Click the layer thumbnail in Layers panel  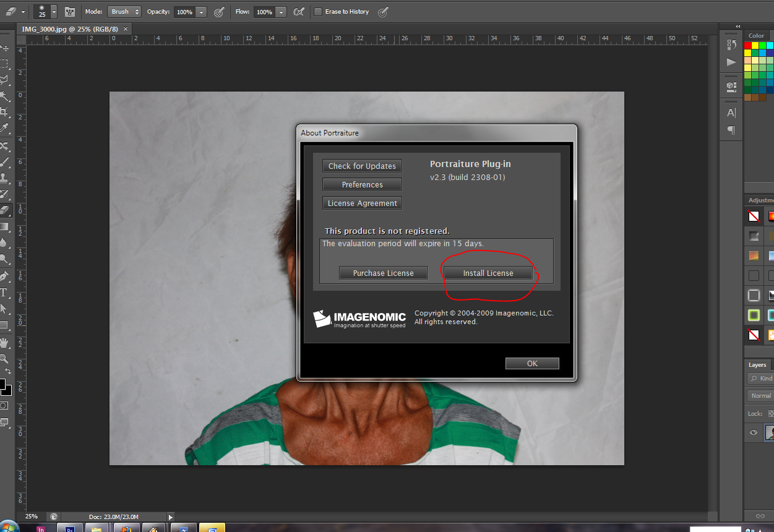click(x=770, y=432)
